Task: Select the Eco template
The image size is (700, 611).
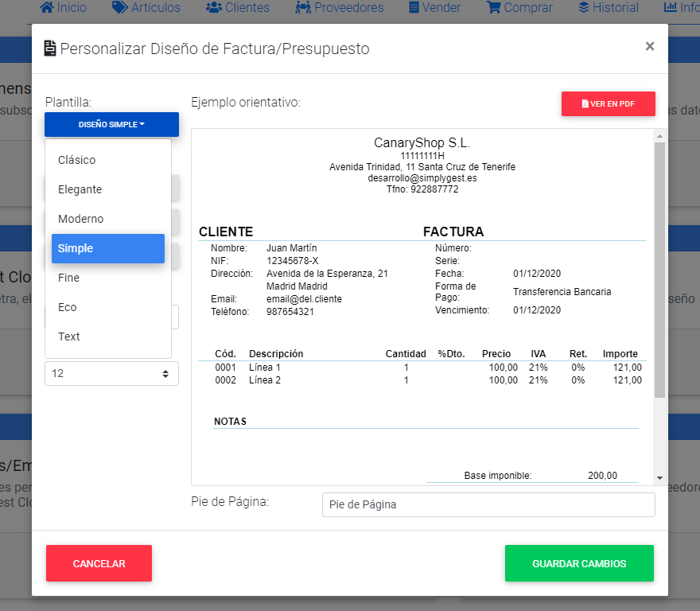Action: click(x=67, y=307)
